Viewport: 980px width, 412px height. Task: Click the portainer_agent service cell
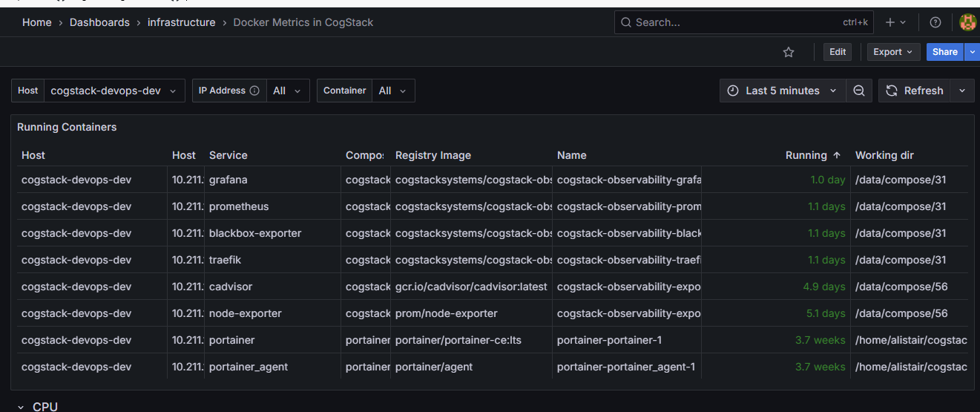(x=272, y=367)
